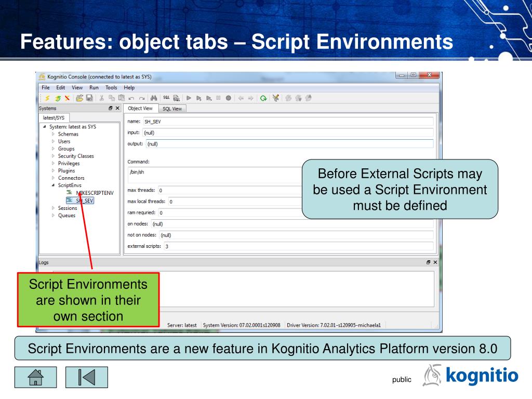Click the green Refresh icon
The width and height of the screenshot is (532, 399).
[263, 98]
